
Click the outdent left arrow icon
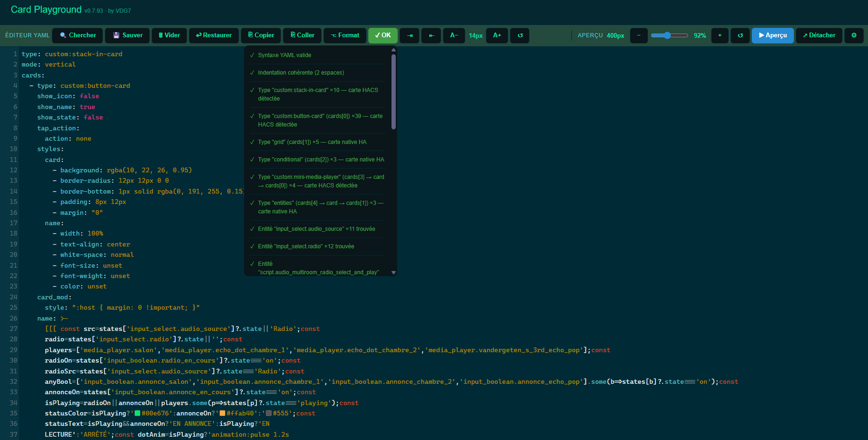pos(431,35)
